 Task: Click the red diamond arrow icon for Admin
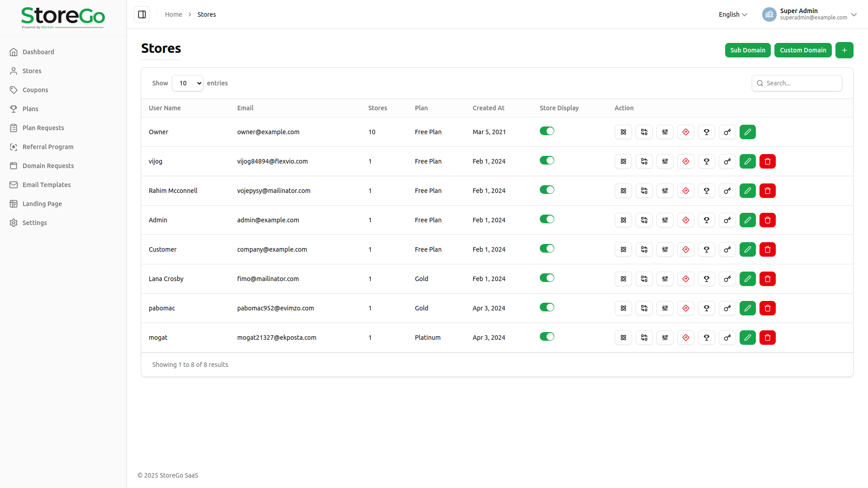click(x=685, y=220)
